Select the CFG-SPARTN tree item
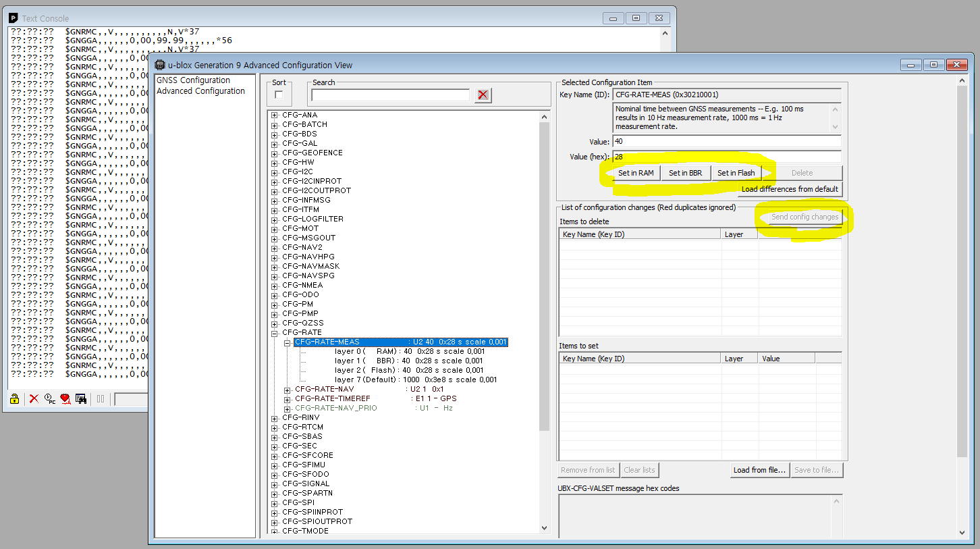980x549 pixels. (x=307, y=494)
